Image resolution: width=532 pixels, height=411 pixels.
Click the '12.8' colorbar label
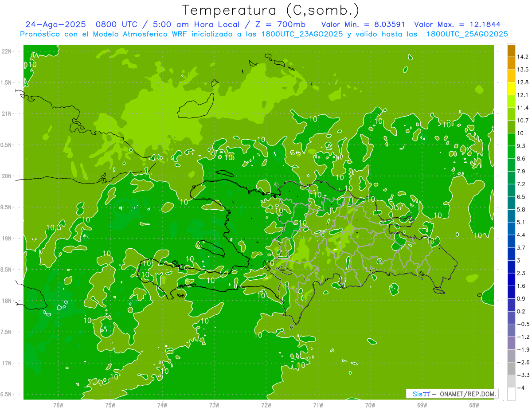(x=523, y=82)
